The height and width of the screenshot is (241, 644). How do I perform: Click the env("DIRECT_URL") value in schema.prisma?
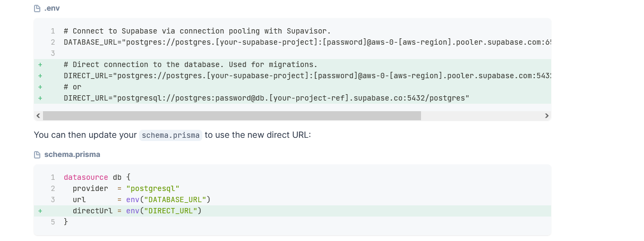click(x=165, y=211)
